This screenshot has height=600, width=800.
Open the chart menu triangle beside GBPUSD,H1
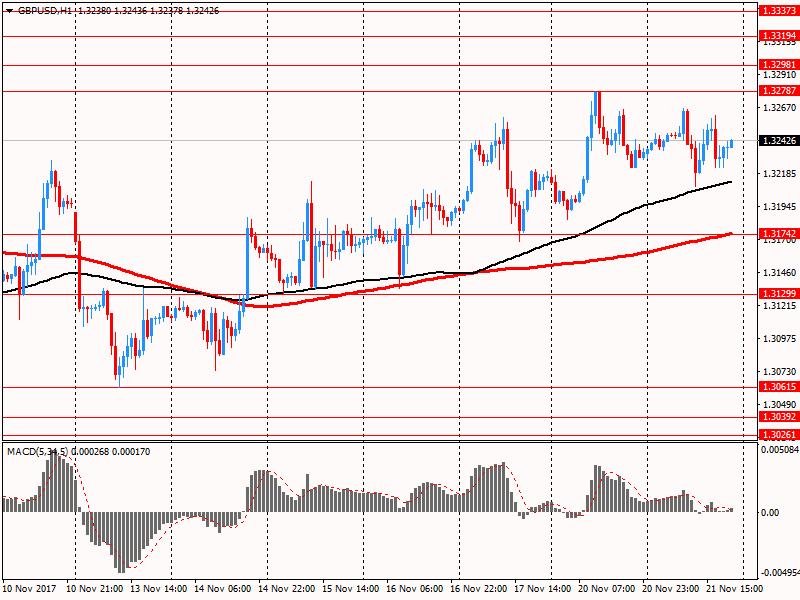[x=9, y=11]
